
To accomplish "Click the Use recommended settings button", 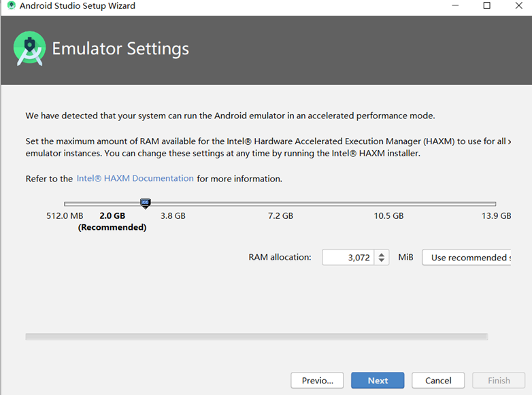I will pyautogui.click(x=467, y=258).
